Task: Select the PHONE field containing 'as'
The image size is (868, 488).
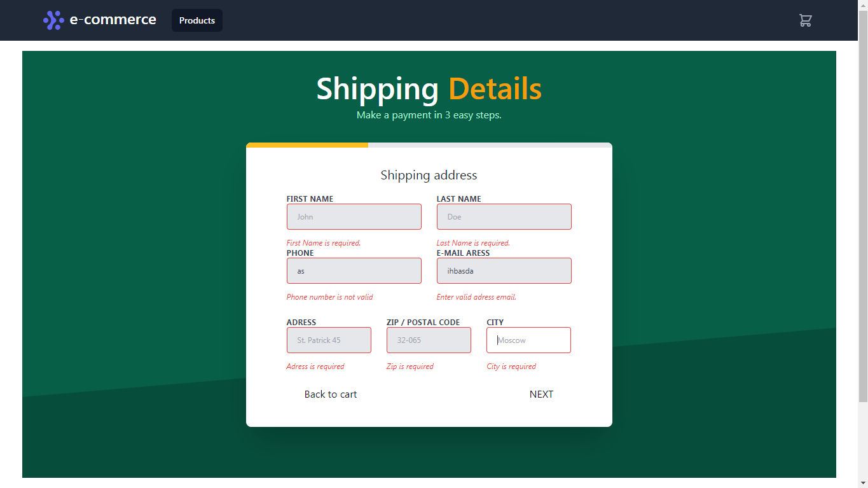Action: 354,270
